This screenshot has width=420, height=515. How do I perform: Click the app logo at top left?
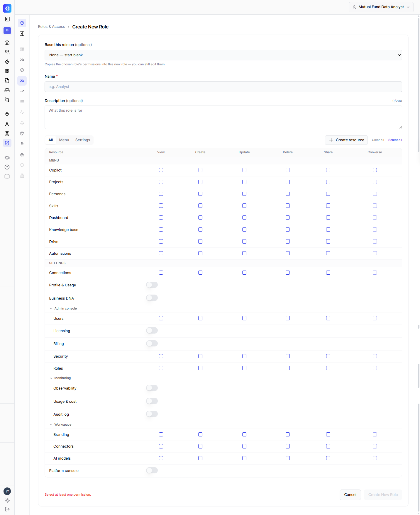(x=7, y=9)
